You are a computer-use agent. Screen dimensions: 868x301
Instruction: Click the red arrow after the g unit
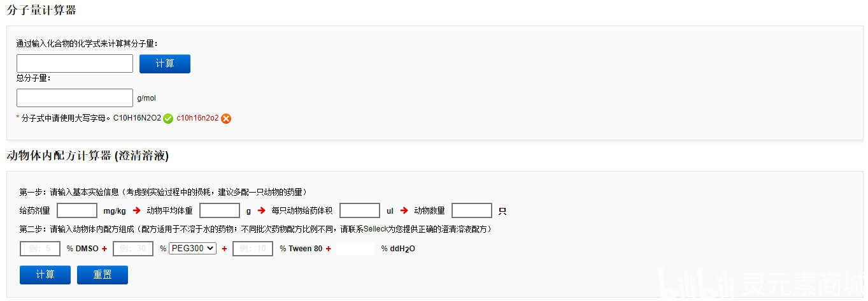(262, 210)
